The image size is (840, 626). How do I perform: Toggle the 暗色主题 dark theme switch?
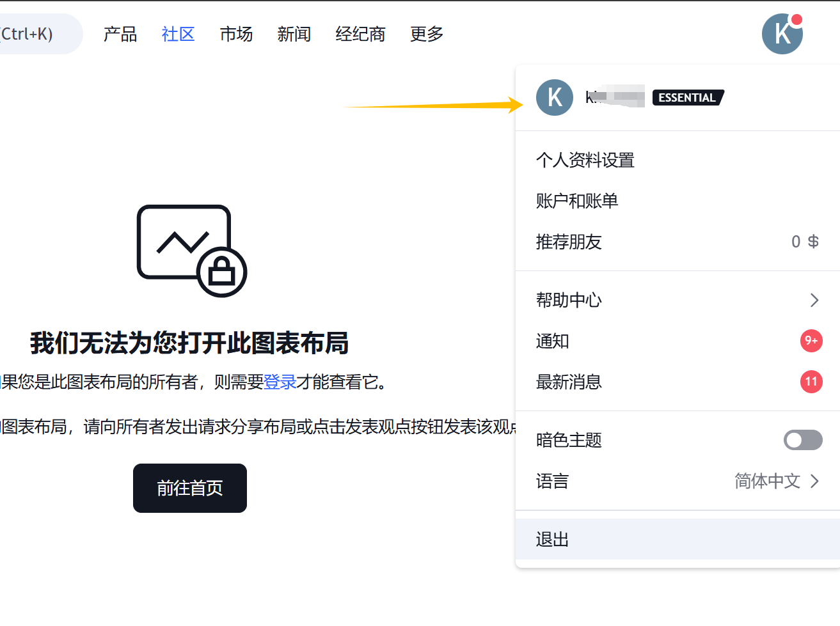802,440
